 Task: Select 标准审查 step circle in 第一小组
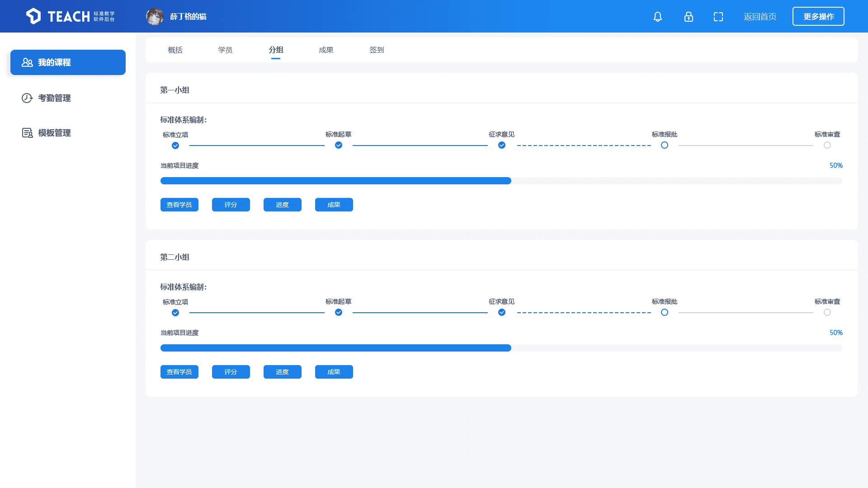(827, 145)
